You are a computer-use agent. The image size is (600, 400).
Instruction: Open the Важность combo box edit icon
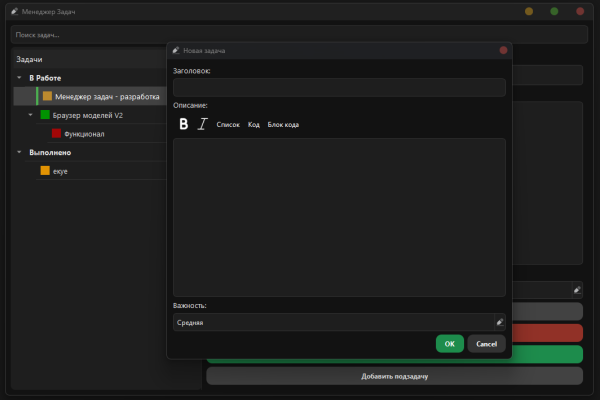tap(500, 322)
